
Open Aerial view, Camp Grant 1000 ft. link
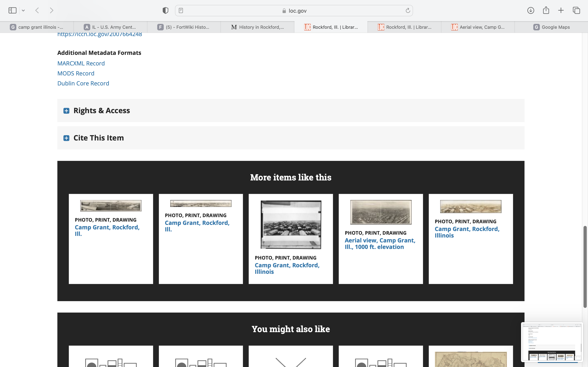[380, 243]
